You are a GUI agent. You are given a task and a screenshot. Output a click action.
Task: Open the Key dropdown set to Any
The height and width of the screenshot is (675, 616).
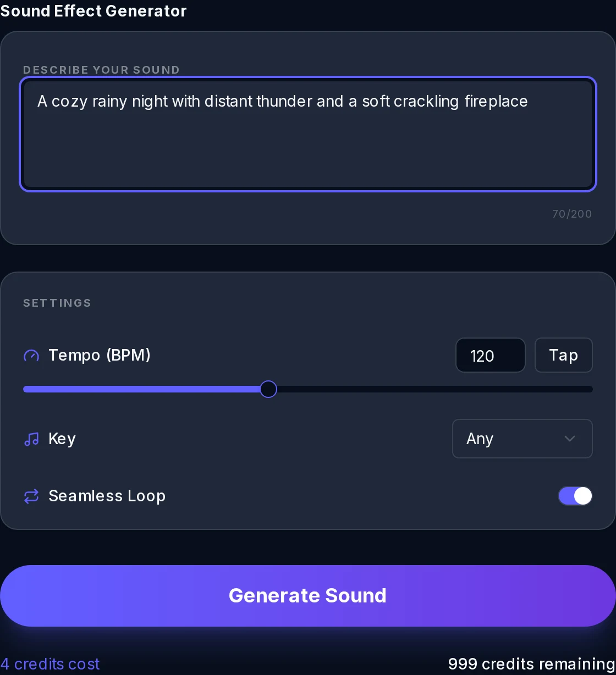coord(522,439)
